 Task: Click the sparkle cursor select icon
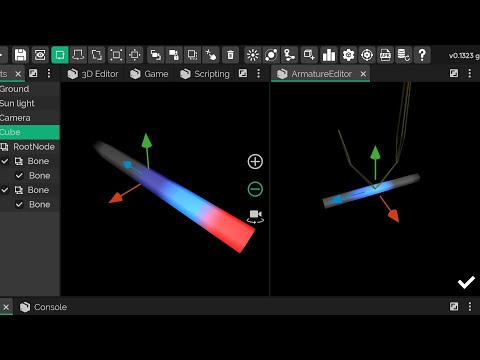(211, 55)
